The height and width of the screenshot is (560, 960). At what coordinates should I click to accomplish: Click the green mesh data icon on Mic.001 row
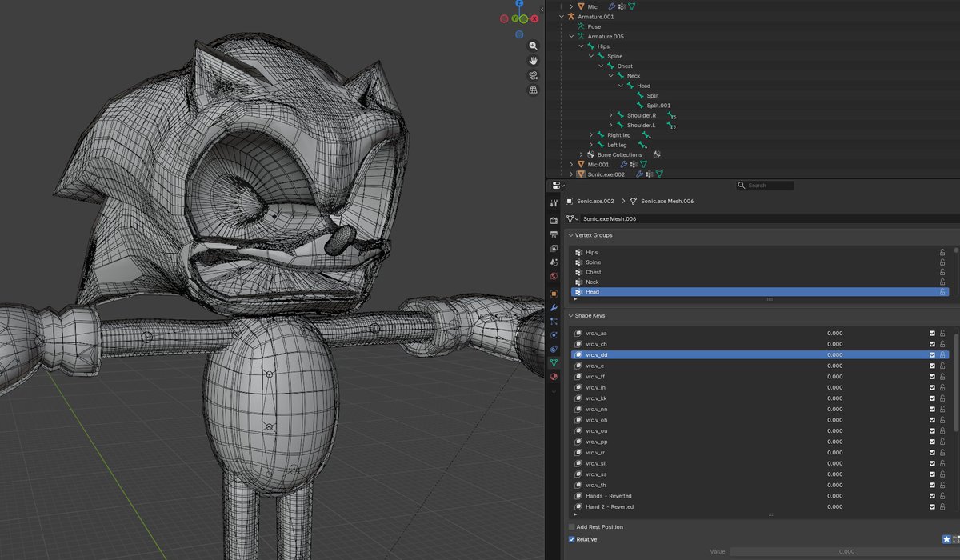643,164
